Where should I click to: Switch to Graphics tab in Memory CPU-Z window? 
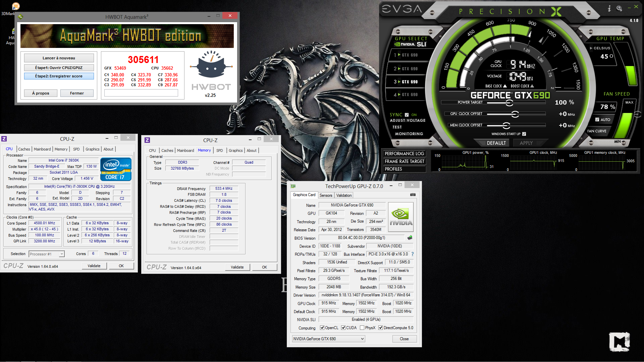pos(235,150)
